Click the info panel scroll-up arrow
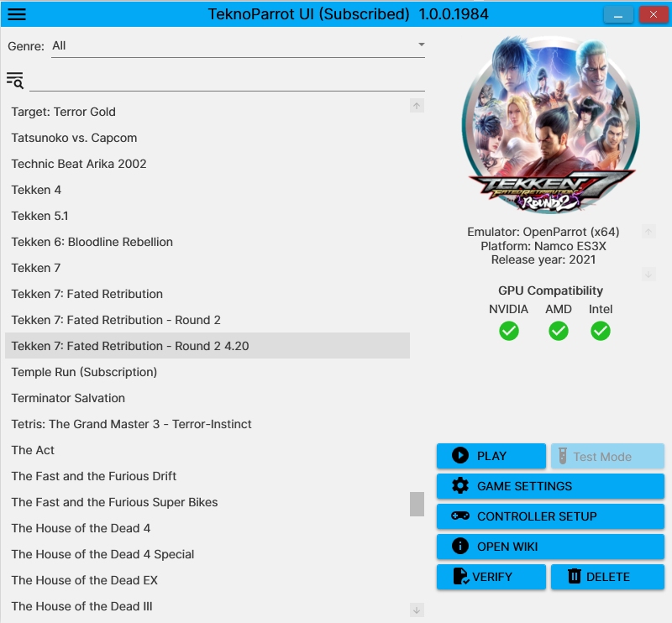 pos(648,232)
